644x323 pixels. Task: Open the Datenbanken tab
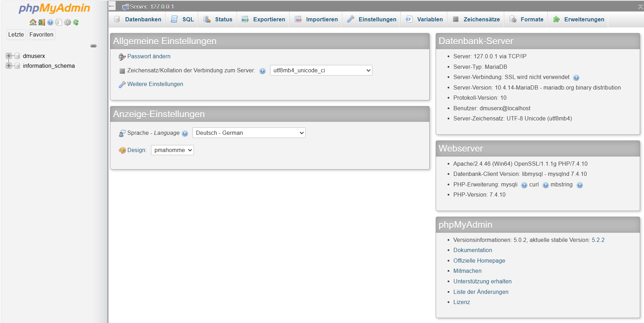point(138,19)
